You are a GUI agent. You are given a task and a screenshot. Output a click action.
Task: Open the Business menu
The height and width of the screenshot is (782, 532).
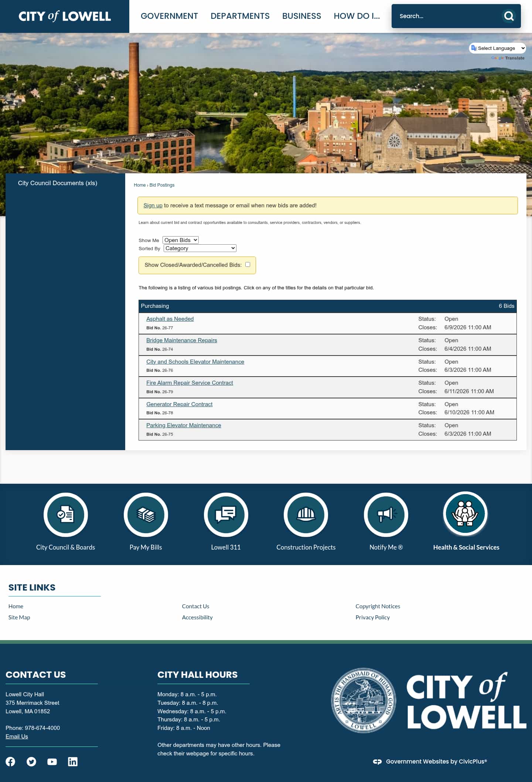tap(301, 16)
